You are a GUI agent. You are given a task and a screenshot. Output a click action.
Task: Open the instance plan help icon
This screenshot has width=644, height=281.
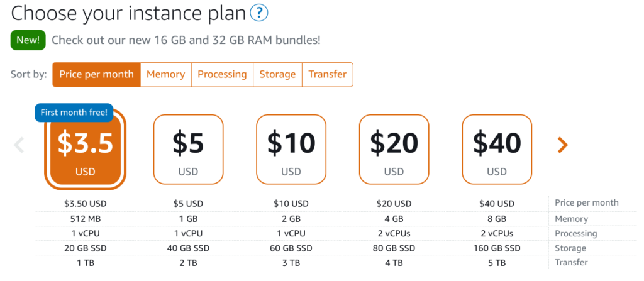259,13
